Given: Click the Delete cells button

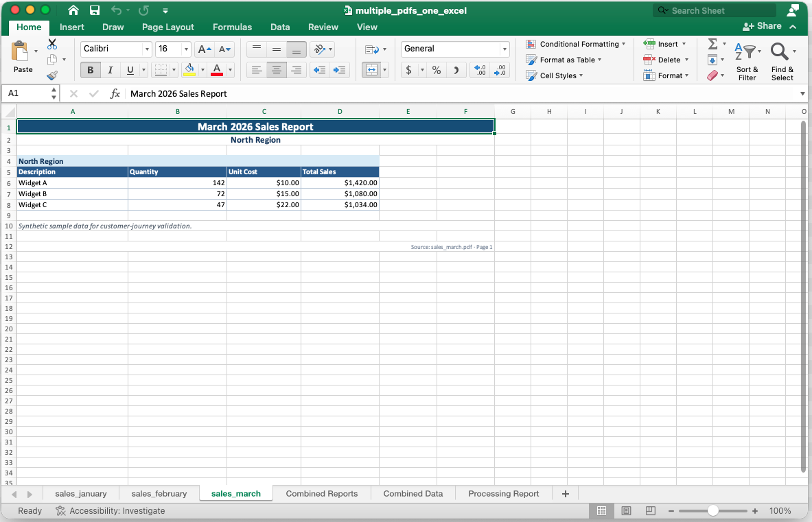Looking at the screenshot, I should coord(666,60).
